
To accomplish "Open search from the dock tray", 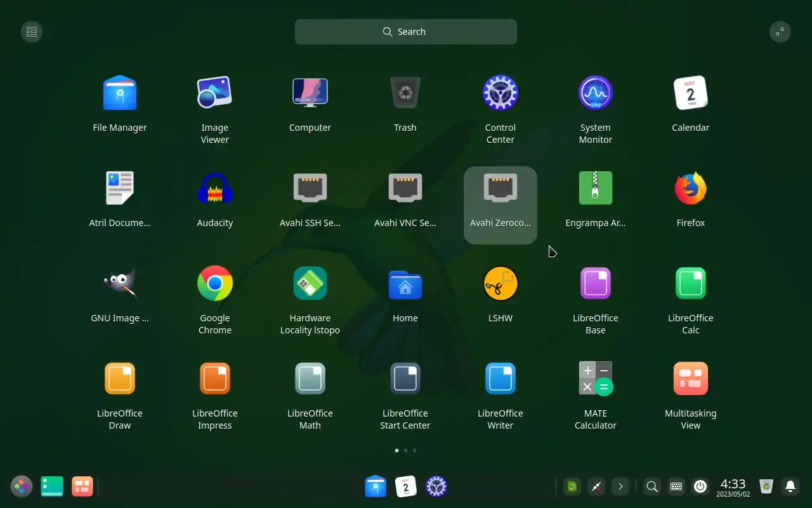I will click(x=652, y=487).
